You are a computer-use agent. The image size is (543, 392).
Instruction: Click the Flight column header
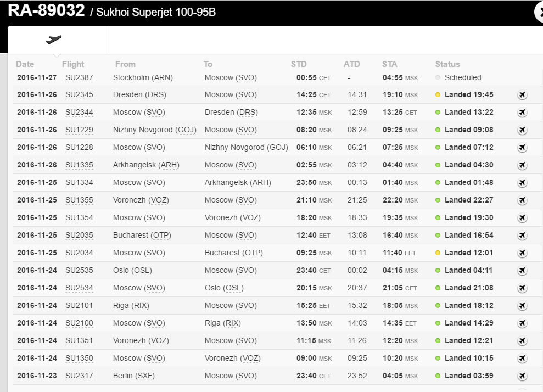72,64
